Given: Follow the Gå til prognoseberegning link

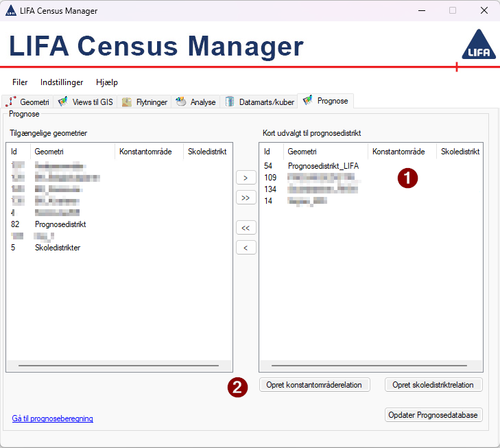Looking at the screenshot, I should tap(53, 418).
